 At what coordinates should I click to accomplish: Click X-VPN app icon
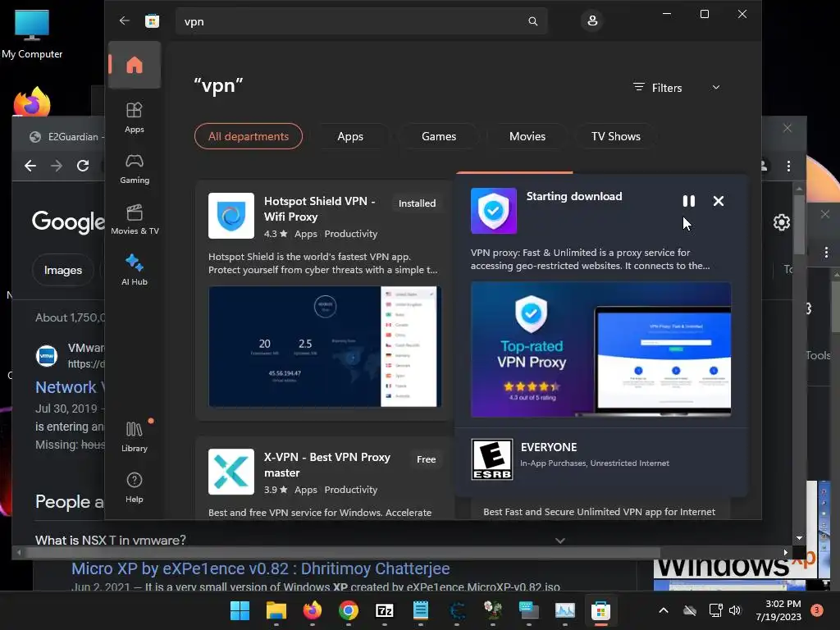tap(231, 472)
